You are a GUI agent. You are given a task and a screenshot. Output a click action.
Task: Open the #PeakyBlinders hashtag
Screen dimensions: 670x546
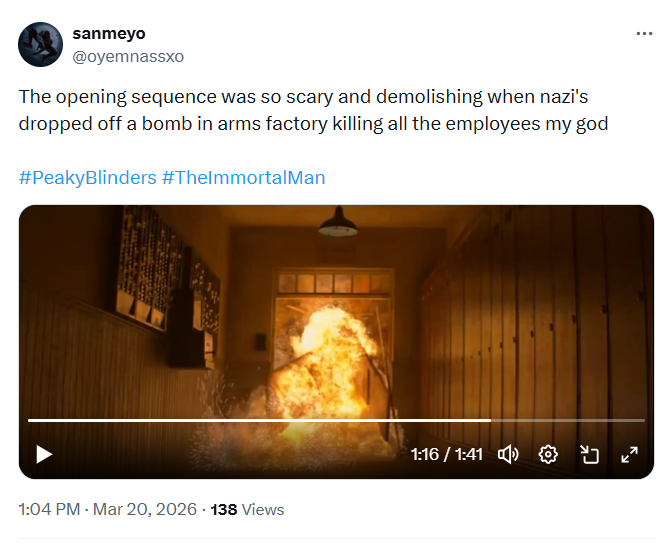(88, 178)
